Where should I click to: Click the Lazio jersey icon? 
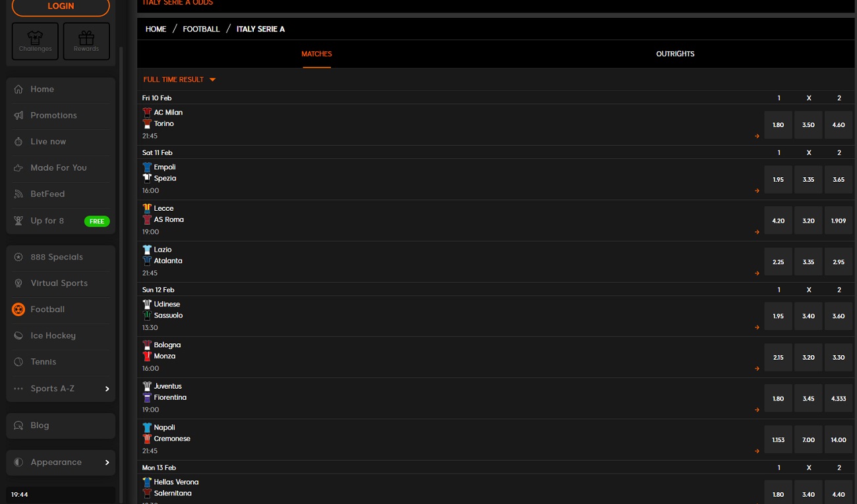147,250
